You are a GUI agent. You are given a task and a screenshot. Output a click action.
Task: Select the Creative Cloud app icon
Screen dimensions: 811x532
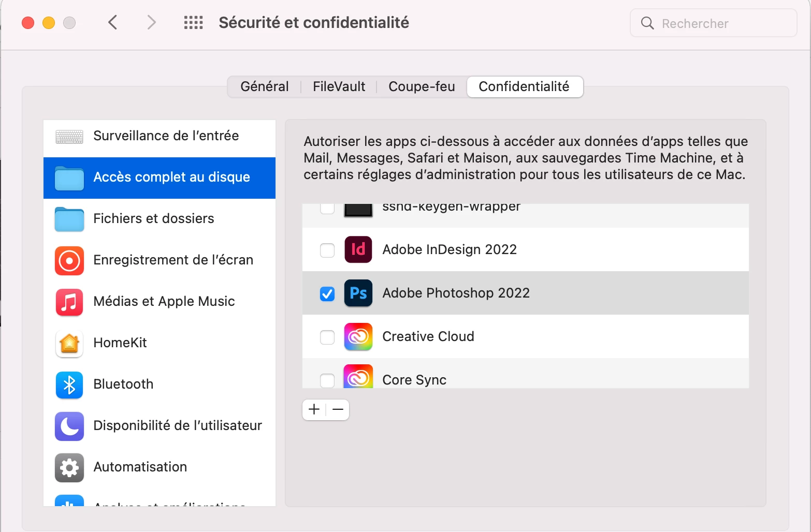pyautogui.click(x=358, y=336)
